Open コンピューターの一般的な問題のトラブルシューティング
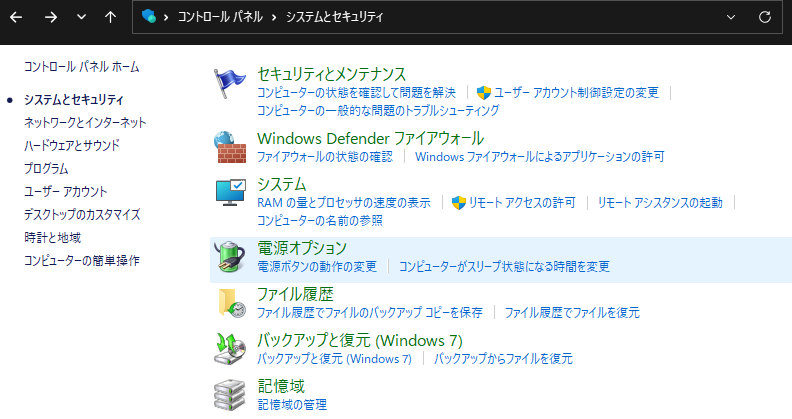792x419 pixels. pyautogui.click(x=378, y=111)
